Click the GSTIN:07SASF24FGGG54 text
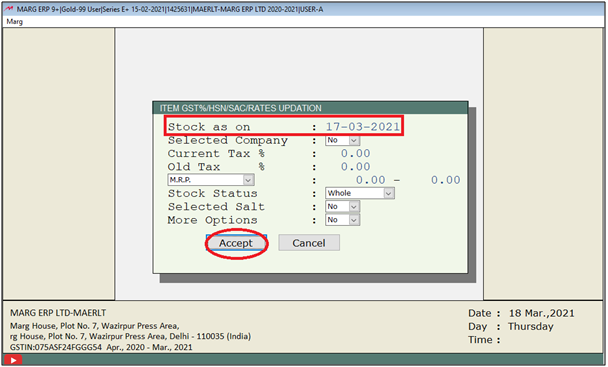This screenshot has width=608, height=367. [x=56, y=347]
